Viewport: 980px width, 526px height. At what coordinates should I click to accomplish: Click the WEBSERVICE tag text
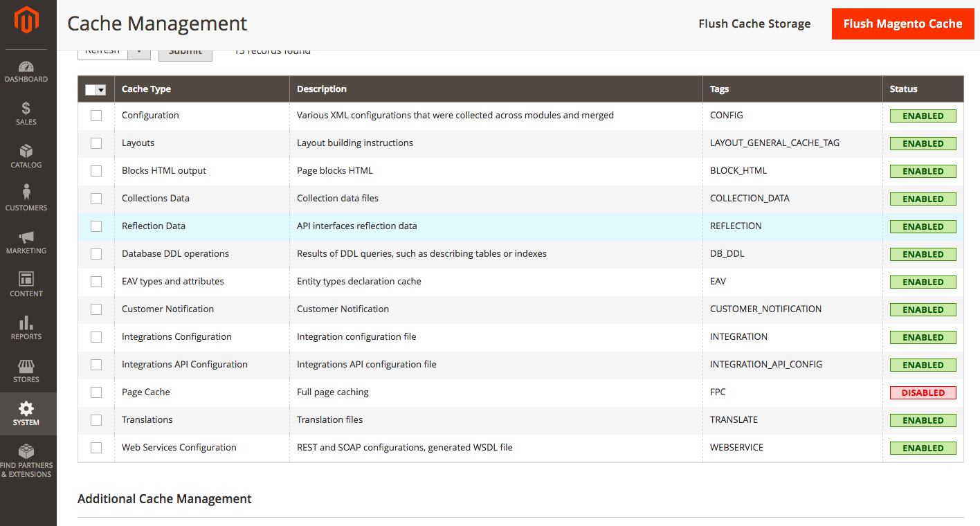(x=736, y=447)
